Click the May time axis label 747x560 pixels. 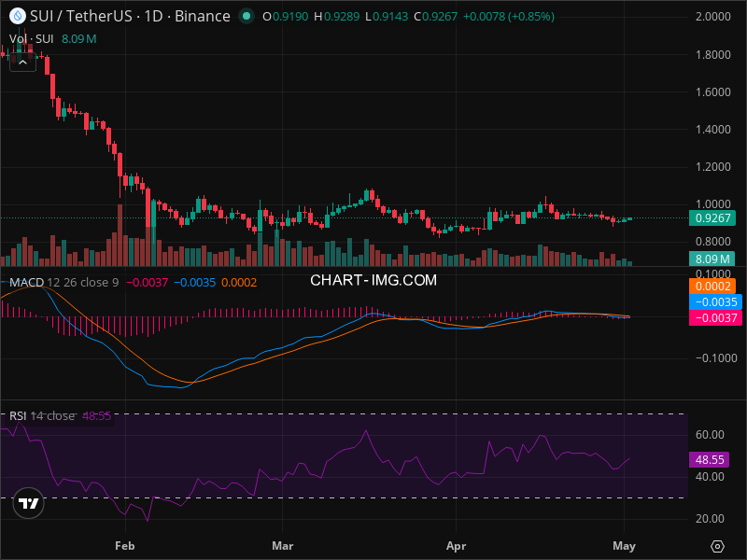[624, 546]
